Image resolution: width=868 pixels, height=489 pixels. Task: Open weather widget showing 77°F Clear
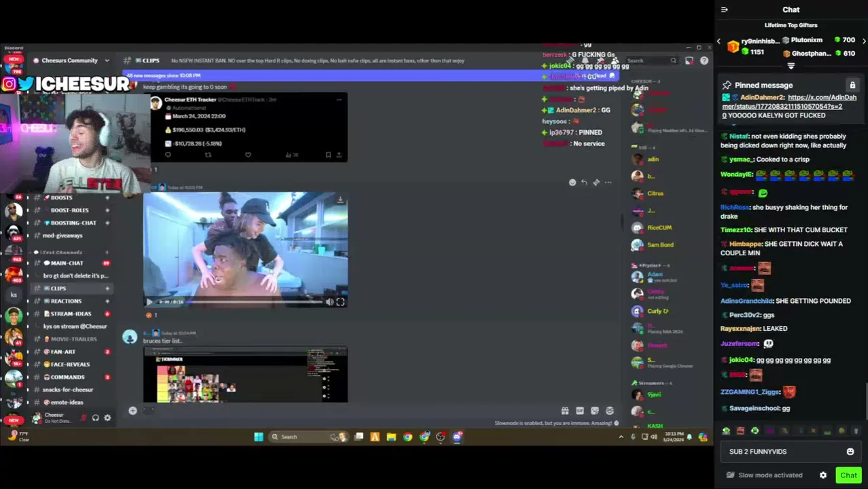pos(18,436)
